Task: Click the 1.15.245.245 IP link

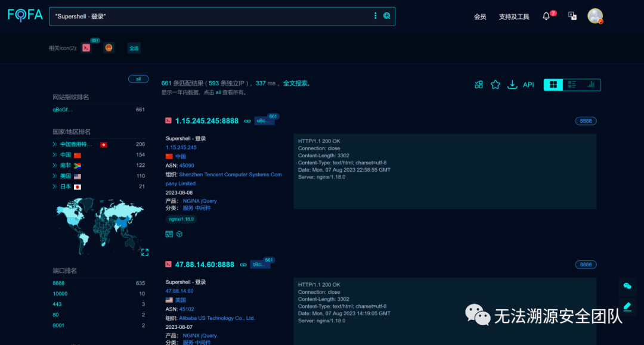Action: pos(181,147)
